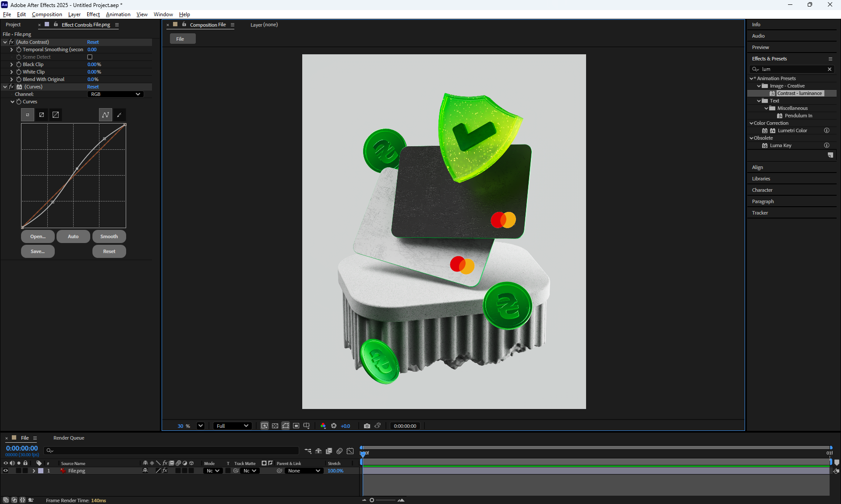Screen dimensions: 841x504
Task: Select the edit curve points tool
Action: coord(106,115)
